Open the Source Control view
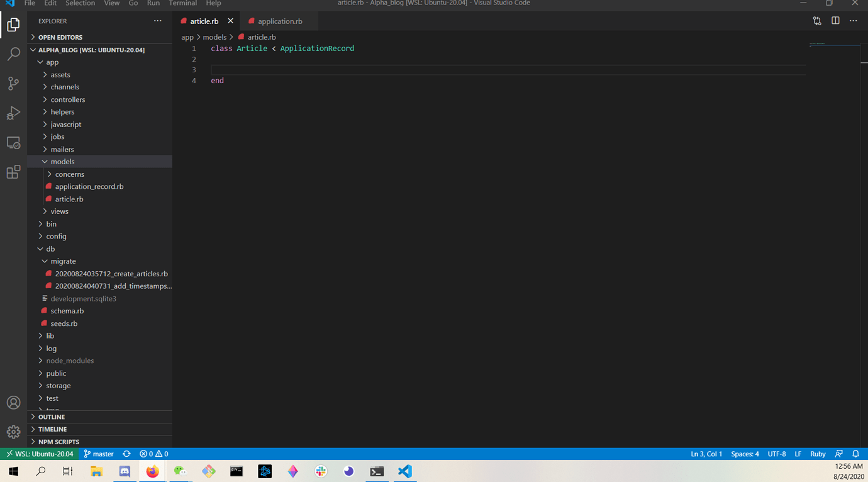The height and width of the screenshot is (482, 868). tap(13, 84)
